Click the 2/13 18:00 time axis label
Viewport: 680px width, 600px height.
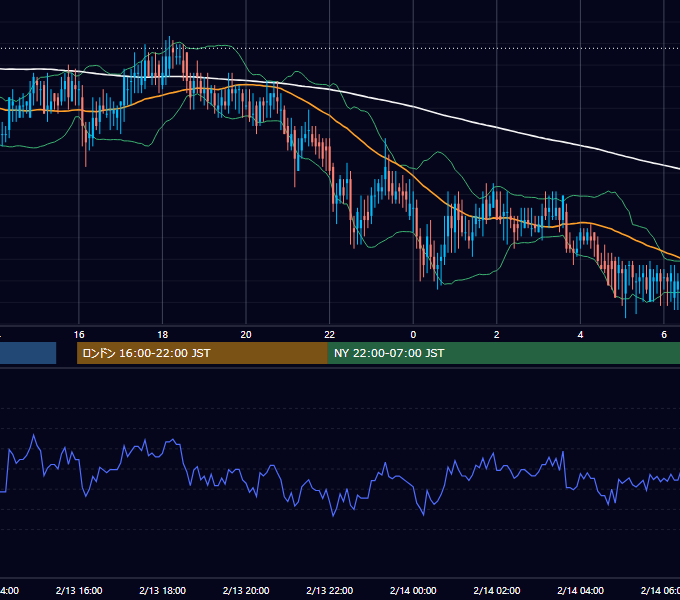tap(163, 590)
